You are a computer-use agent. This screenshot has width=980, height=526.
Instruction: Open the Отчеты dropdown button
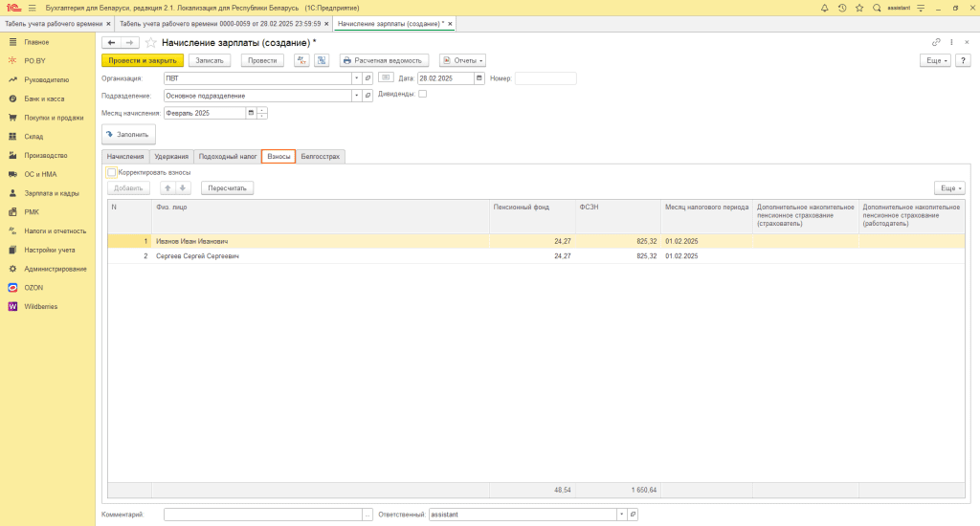point(462,60)
